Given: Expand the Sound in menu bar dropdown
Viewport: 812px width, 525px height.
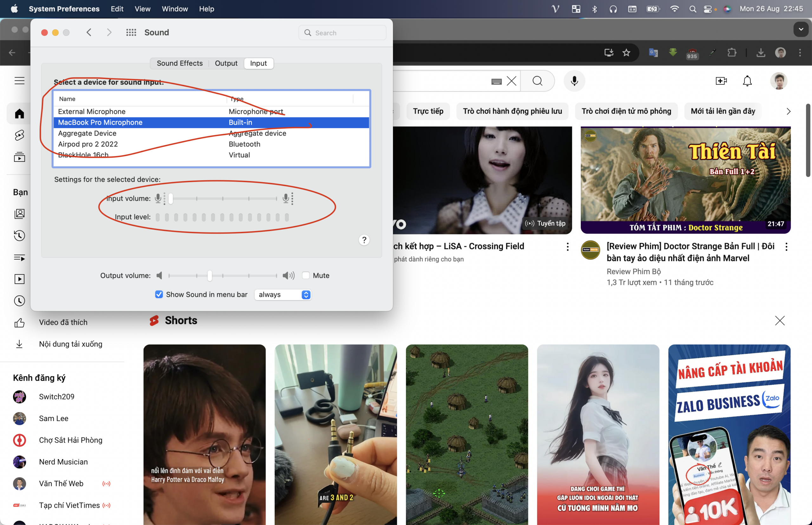Looking at the screenshot, I should tap(284, 294).
